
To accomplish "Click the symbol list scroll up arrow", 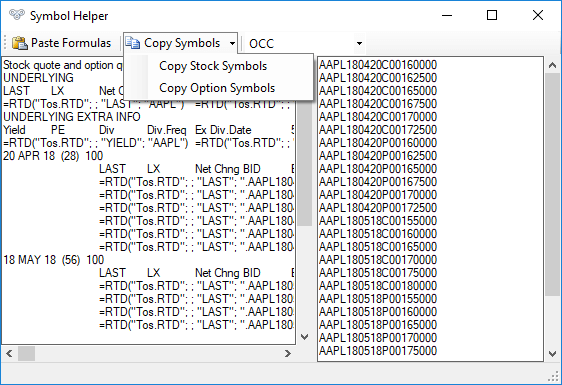I will coord(552,65).
